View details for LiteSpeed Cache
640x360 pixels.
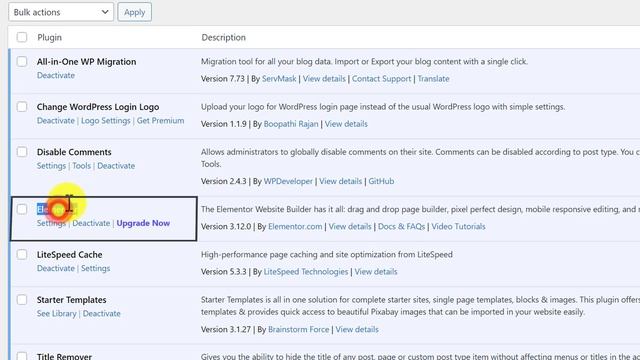tap(376, 271)
